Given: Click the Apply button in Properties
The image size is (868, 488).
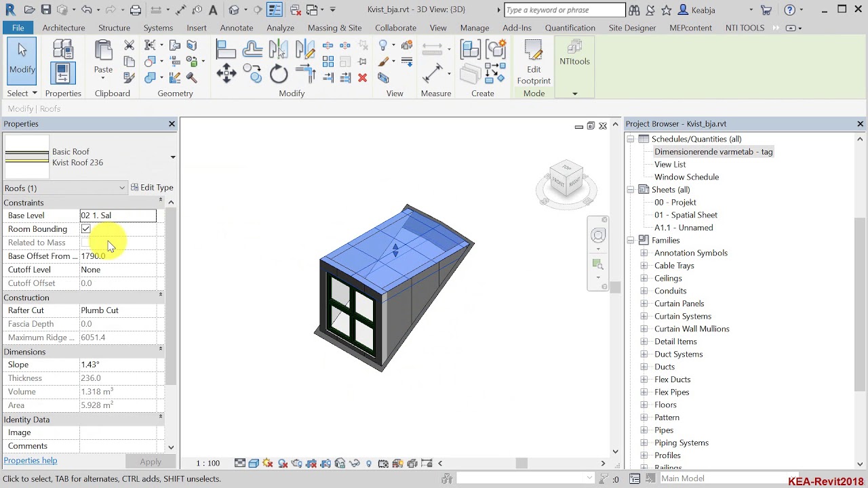Looking at the screenshot, I should 151,462.
